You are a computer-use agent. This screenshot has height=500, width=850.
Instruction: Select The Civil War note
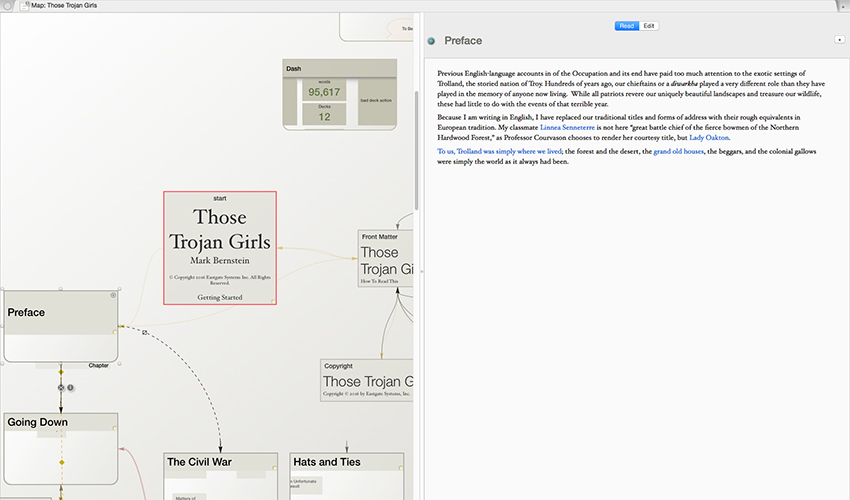(221, 476)
